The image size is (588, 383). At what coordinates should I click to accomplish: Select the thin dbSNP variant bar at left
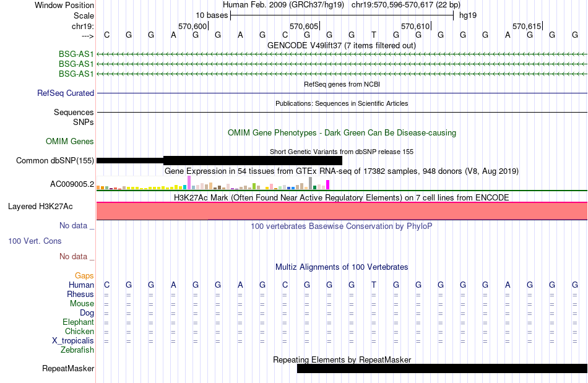tap(130, 160)
